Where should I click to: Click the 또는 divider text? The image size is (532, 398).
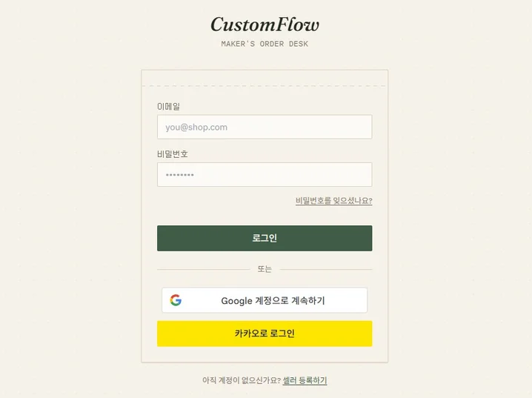tap(265, 269)
